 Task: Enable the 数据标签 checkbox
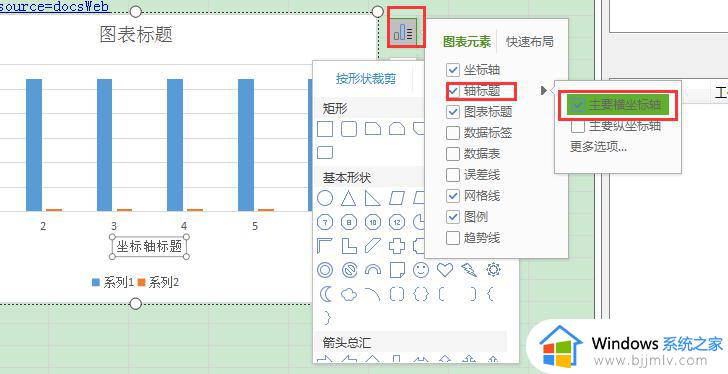(x=453, y=133)
